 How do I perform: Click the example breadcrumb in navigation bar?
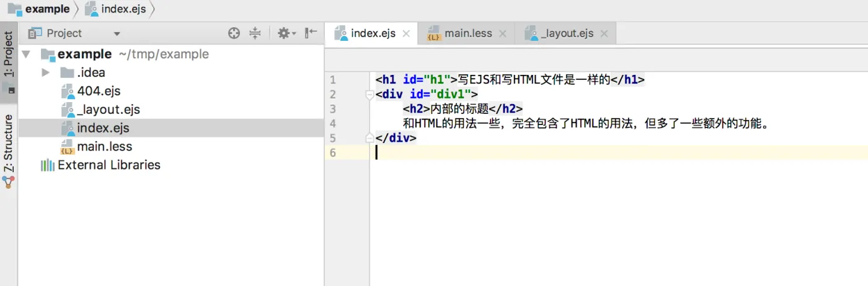(x=46, y=9)
